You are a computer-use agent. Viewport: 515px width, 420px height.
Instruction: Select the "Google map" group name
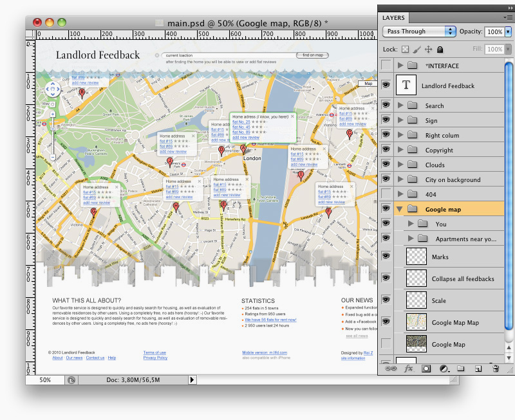click(x=443, y=209)
